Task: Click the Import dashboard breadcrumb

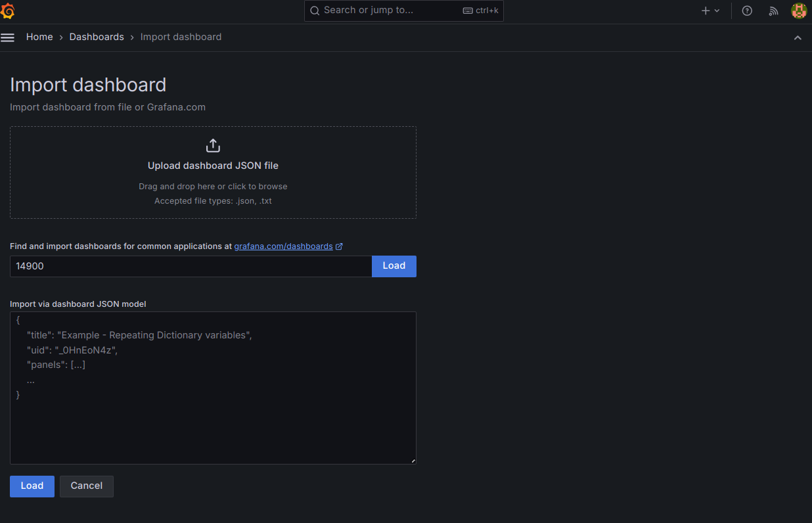Action: pyautogui.click(x=181, y=37)
